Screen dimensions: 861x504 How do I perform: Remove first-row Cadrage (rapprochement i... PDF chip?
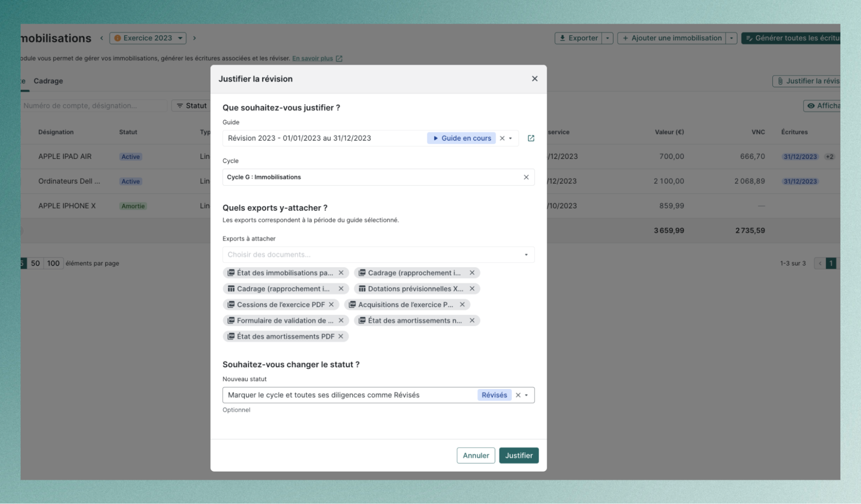pos(472,273)
